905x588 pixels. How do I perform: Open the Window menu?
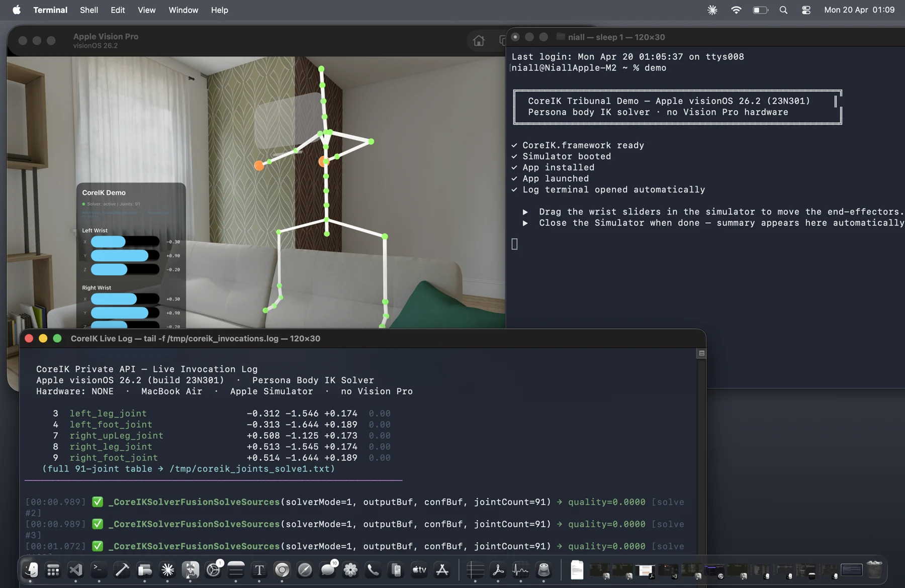183,10
